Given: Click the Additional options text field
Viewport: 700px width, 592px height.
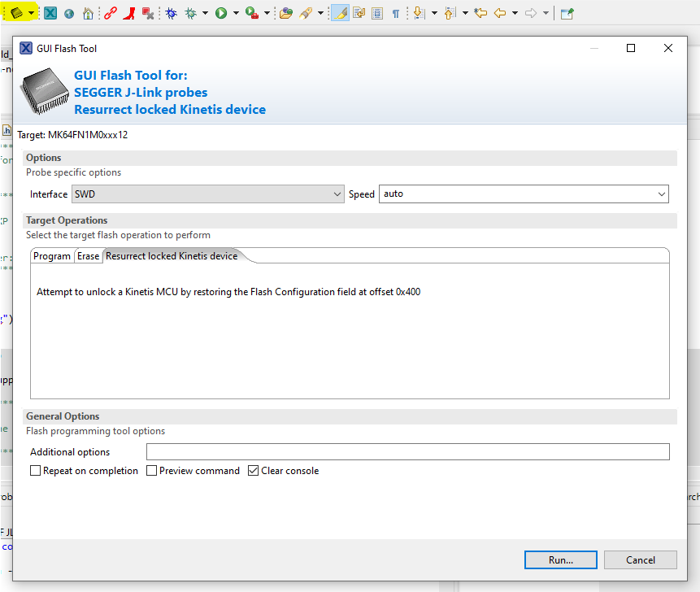Looking at the screenshot, I should (x=408, y=452).
